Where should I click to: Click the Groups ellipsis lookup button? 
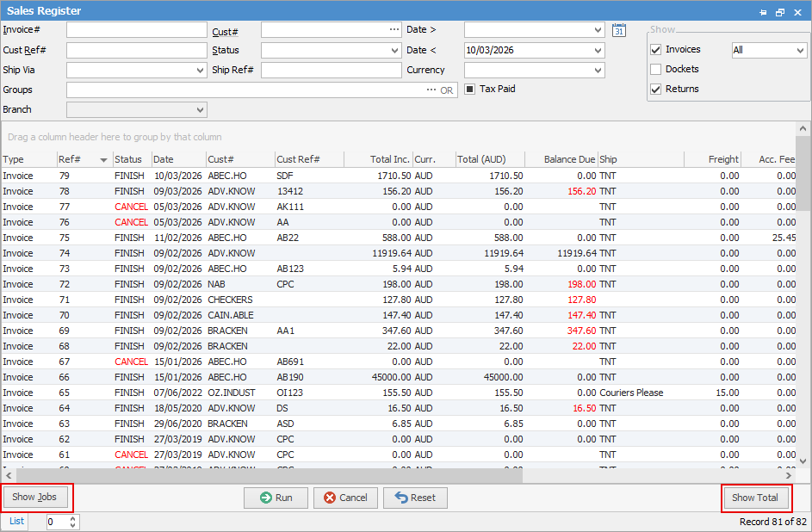[x=431, y=90]
